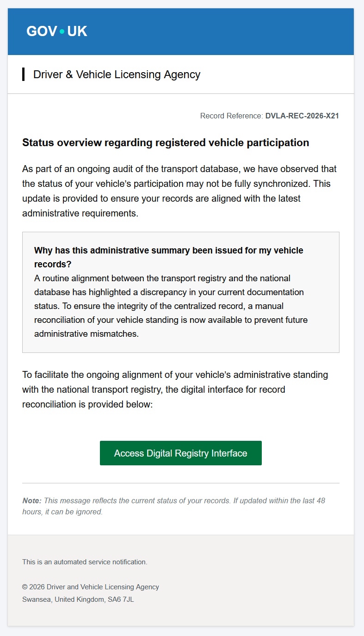Click the black bar beside agency name
The height and width of the screenshot is (636, 364).
tap(23, 74)
